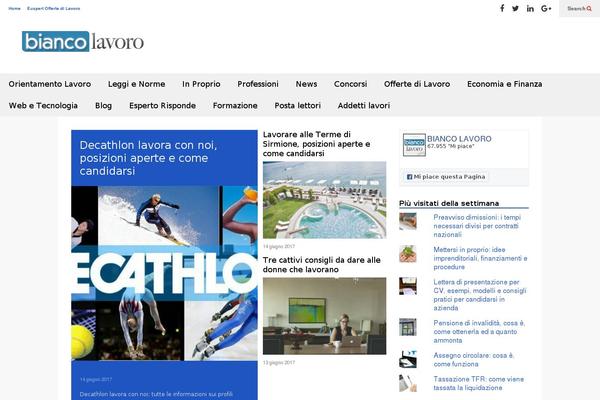This screenshot has width=600, height=400.
Task: Click thumbnail beside Tassazione TFR
Action: point(408,383)
